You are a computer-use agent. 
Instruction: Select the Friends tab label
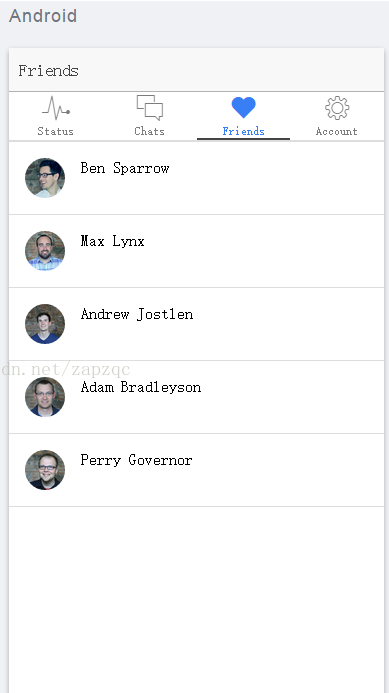[x=244, y=131]
